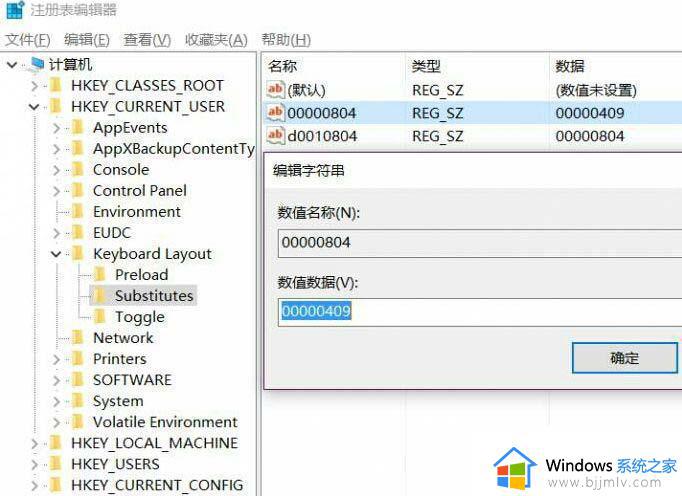The width and height of the screenshot is (682, 496).
Task: Click the SOFTWARE folder icon
Action: click(77, 379)
